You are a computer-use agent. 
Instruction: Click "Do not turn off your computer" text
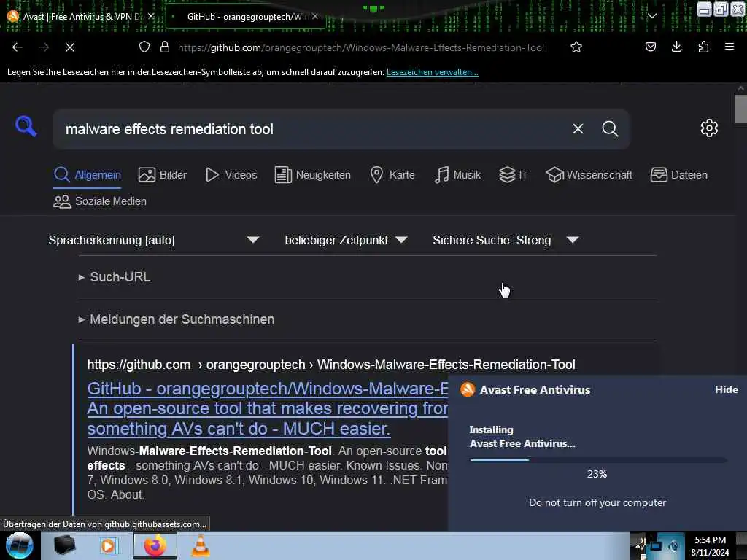pyautogui.click(x=597, y=503)
